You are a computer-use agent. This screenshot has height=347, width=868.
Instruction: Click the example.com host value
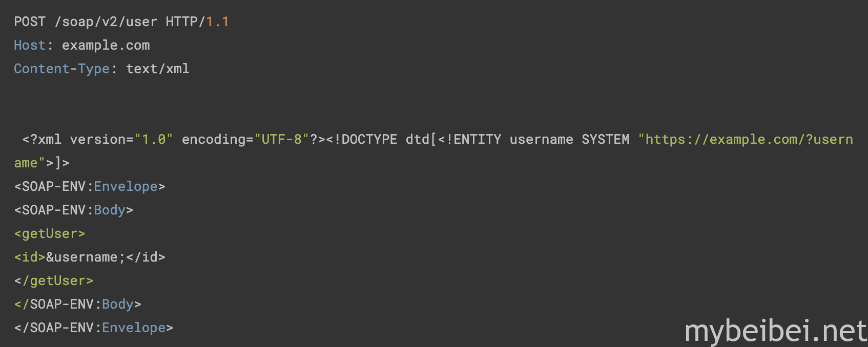106,45
